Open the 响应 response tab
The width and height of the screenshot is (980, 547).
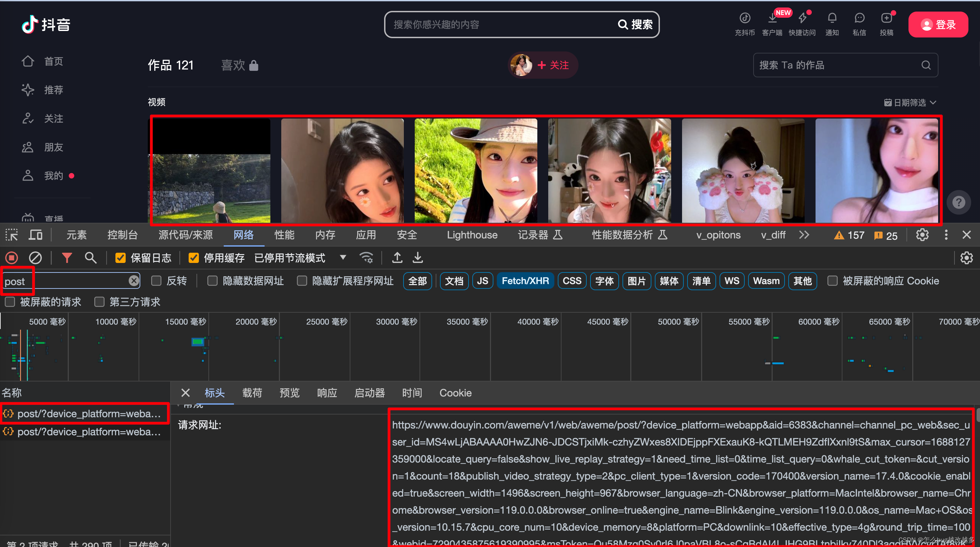(327, 393)
